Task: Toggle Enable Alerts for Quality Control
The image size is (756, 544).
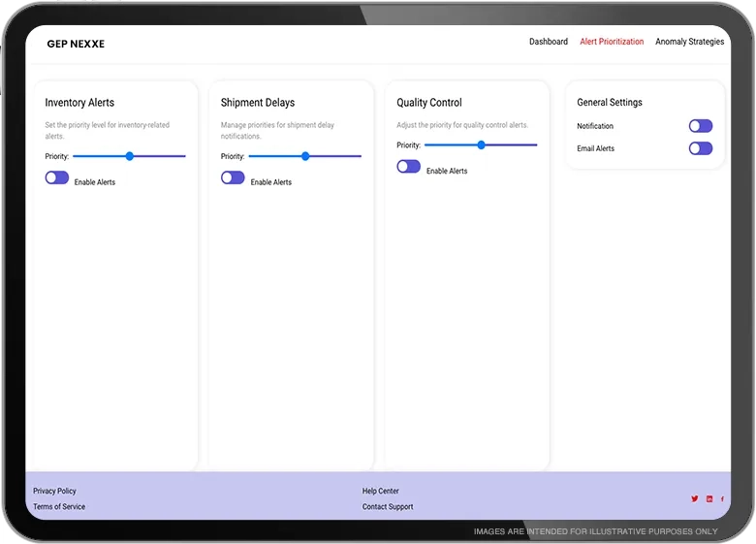Action: coord(408,167)
